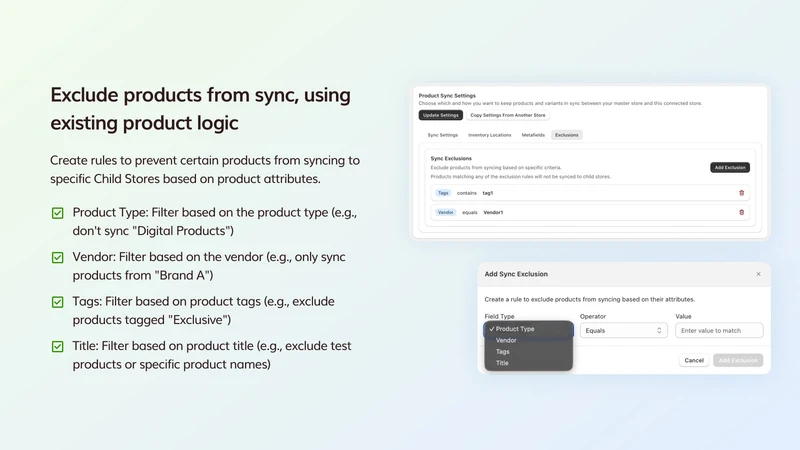Click the Vendor badge in exclusion row
Image resolution: width=800 pixels, height=450 pixels.
tap(445, 212)
